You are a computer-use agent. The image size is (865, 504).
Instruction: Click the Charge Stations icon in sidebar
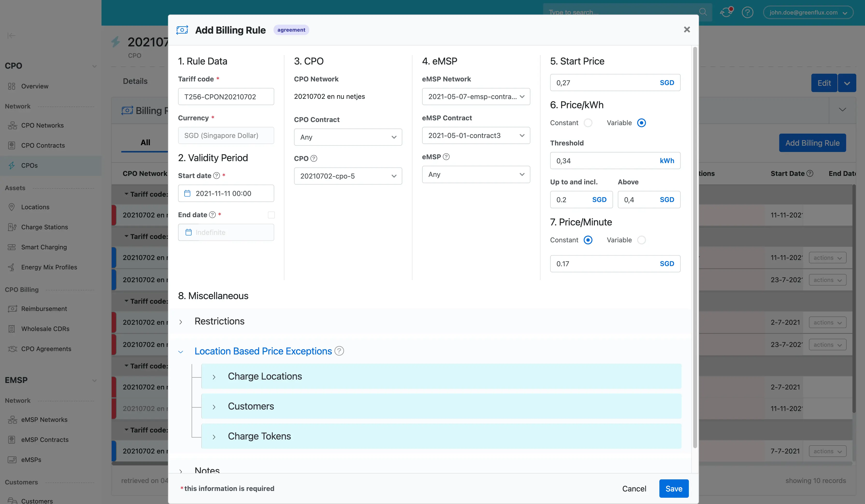(x=12, y=227)
